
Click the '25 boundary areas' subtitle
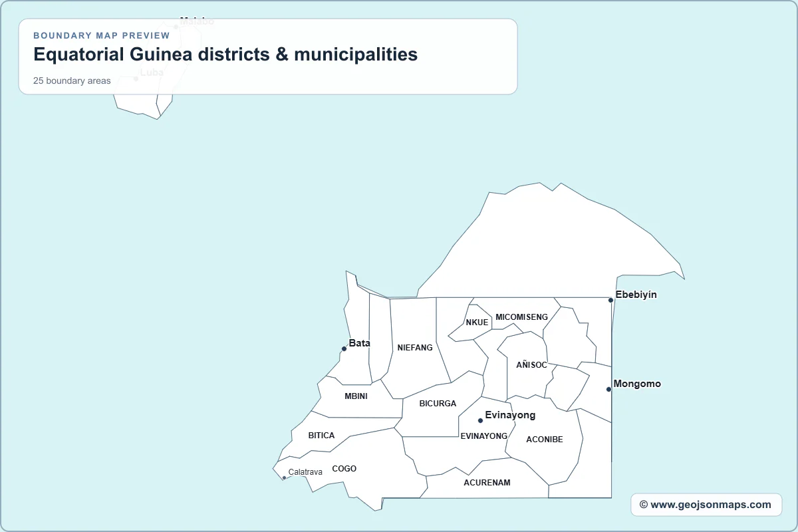pyautogui.click(x=72, y=81)
